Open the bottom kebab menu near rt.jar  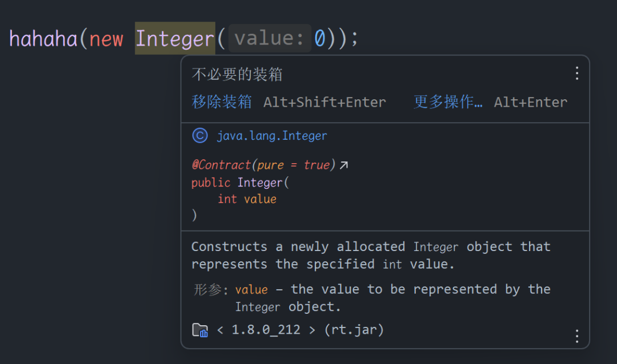click(x=577, y=336)
